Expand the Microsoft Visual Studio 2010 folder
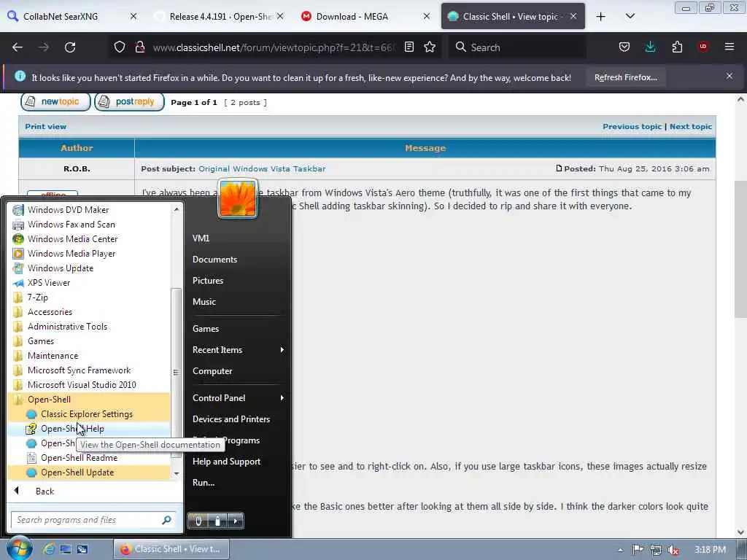Image resolution: width=747 pixels, height=560 pixels. [x=89, y=385]
